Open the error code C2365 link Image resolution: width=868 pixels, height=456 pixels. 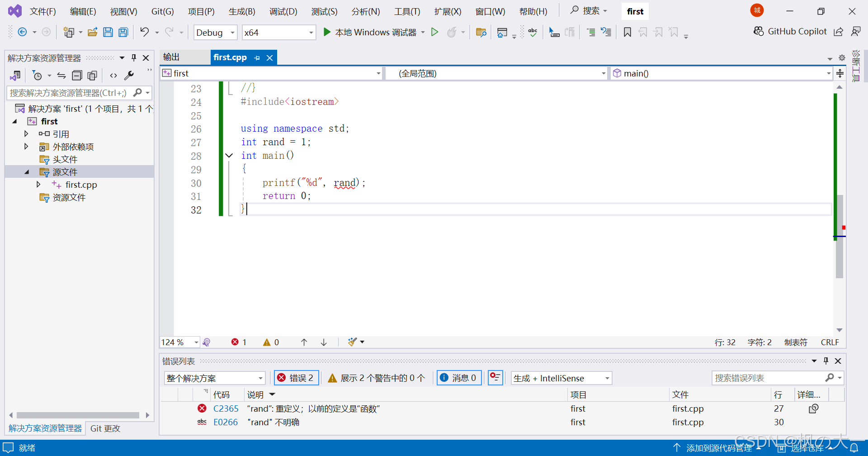226,408
